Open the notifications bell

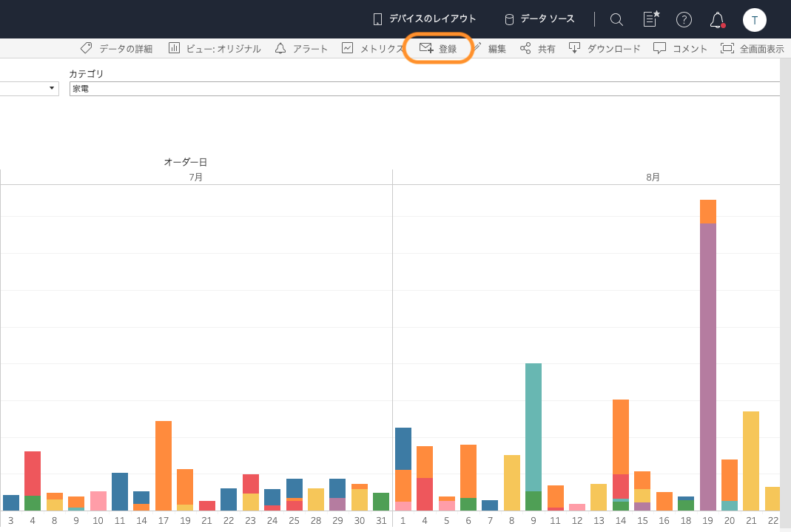(717, 20)
